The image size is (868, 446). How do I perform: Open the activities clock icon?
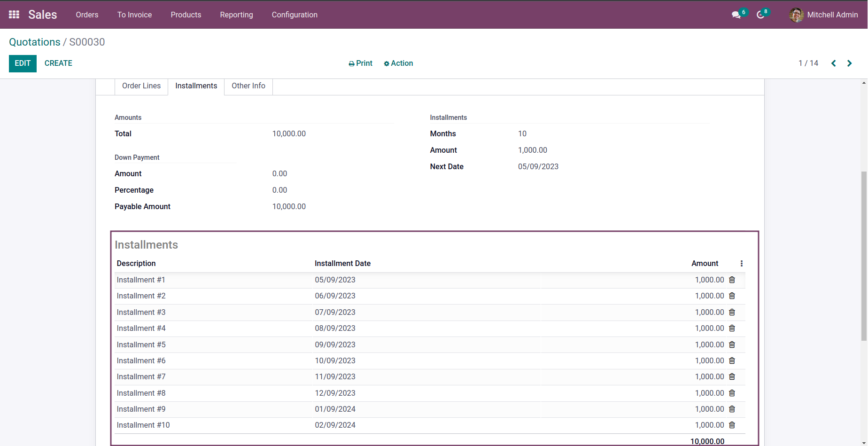click(x=760, y=15)
